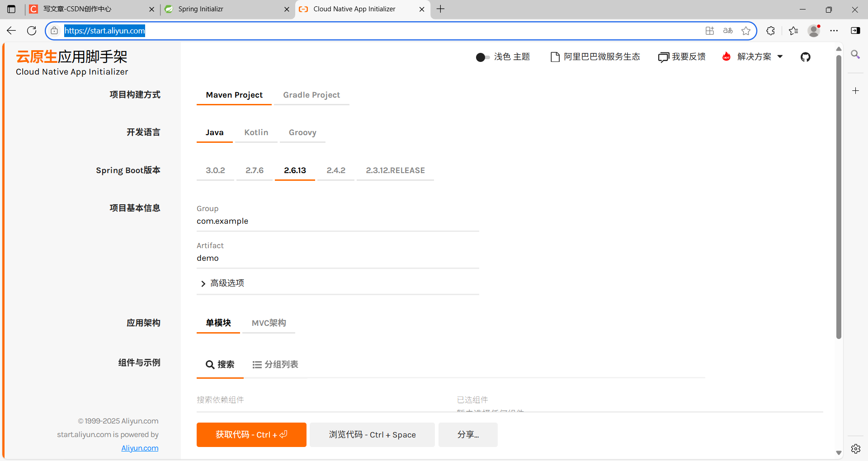This screenshot has width=868, height=461.
Task: Select Spring Boot version 2.7.6
Action: coord(255,170)
